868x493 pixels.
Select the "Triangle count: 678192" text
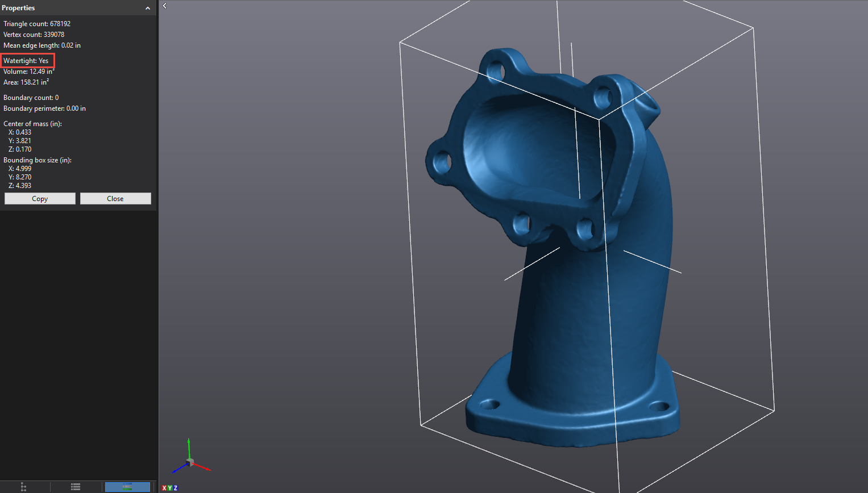click(x=37, y=24)
